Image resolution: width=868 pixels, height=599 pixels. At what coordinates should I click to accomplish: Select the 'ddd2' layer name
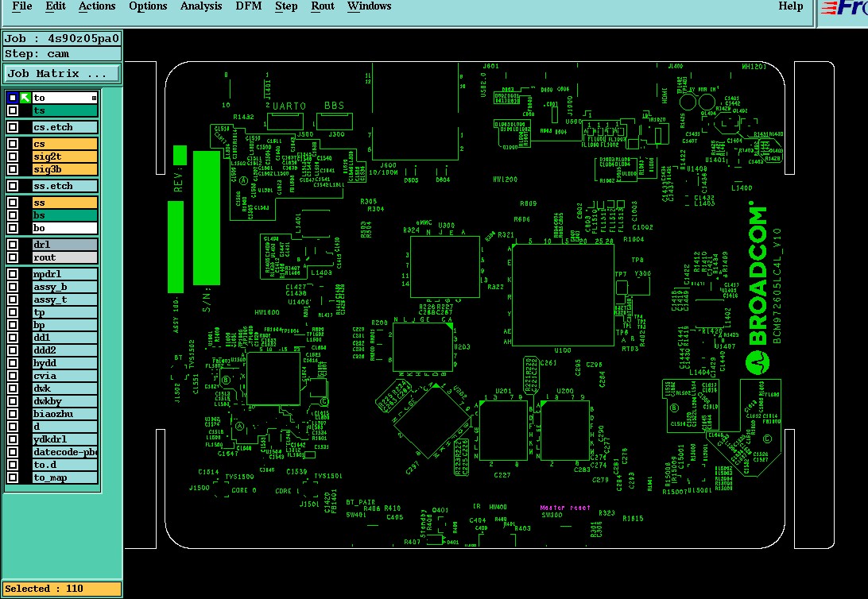64,350
